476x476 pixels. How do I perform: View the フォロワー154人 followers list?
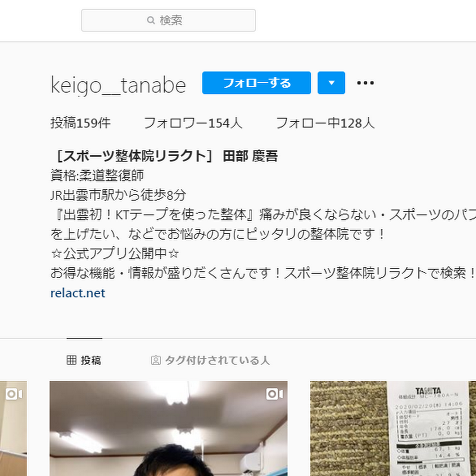[193, 123]
